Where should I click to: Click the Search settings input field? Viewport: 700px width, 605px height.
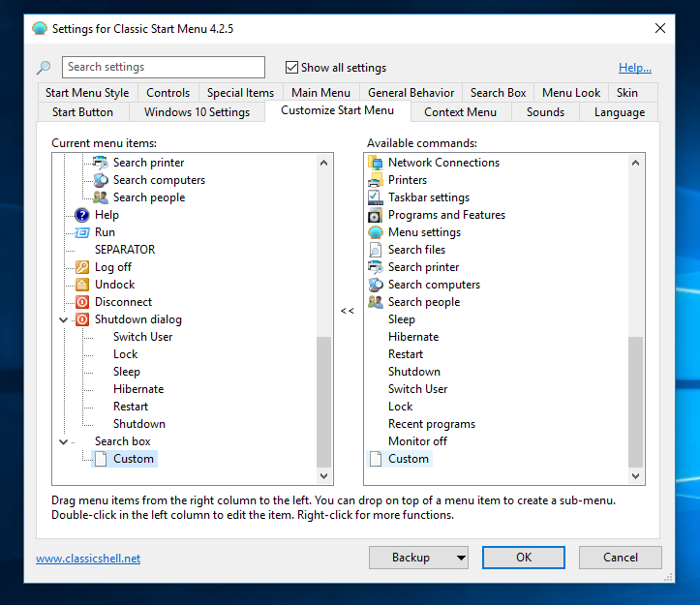click(x=164, y=67)
